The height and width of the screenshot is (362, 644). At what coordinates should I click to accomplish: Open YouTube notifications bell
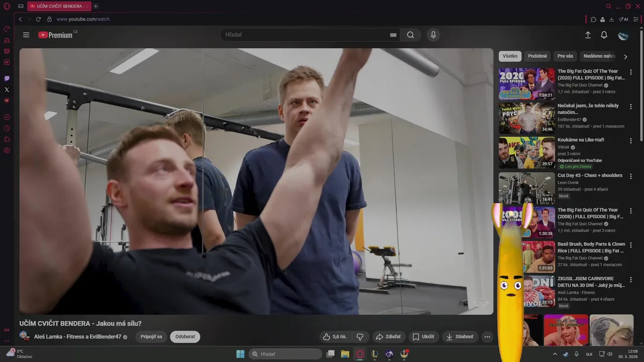(x=604, y=35)
